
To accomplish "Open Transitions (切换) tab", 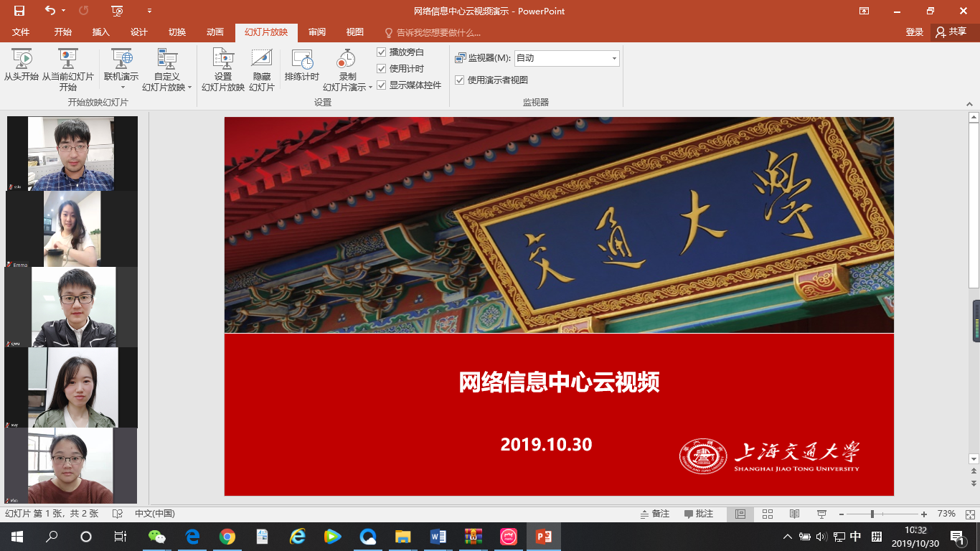I will [177, 32].
